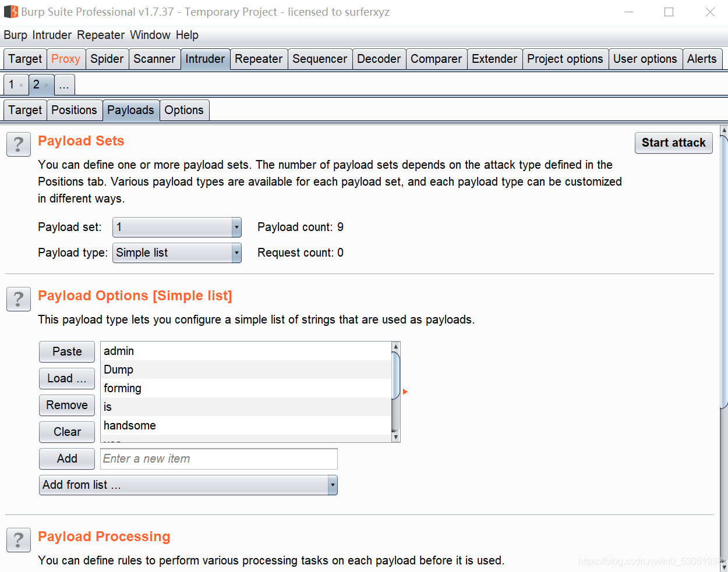The width and height of the screenshot is (728, 572).
Task: Open the Burp menu
Action: pos(16,35)
